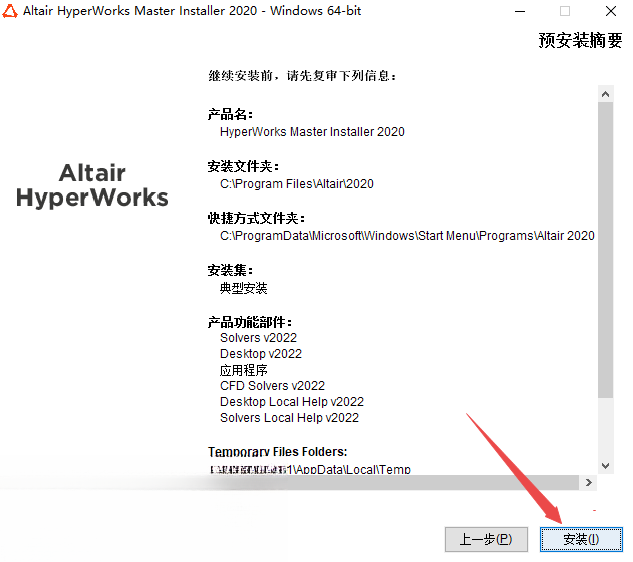Click 'Solvers Local Help v2022' line
This screenshot has width=633, height=562.
(289, 417)
